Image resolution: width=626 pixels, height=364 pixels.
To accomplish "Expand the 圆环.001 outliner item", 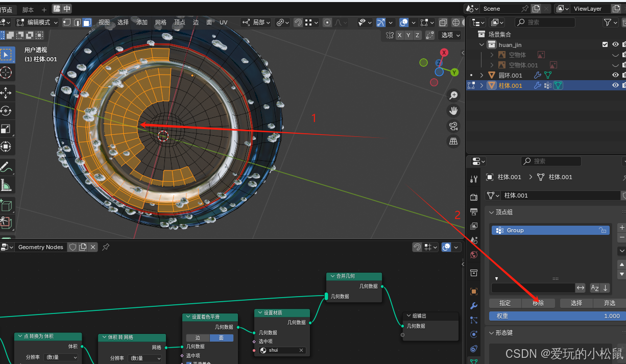I will pyautogui.click(x=481, y=75).
